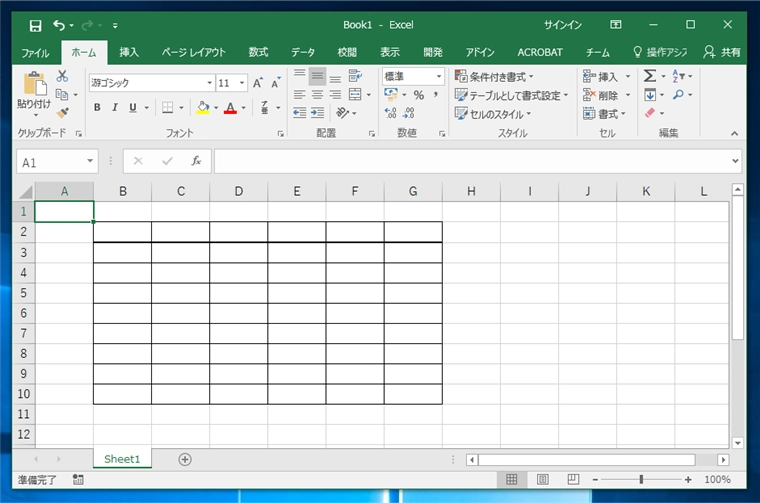Toggle align text left

(x=300, y=94)
